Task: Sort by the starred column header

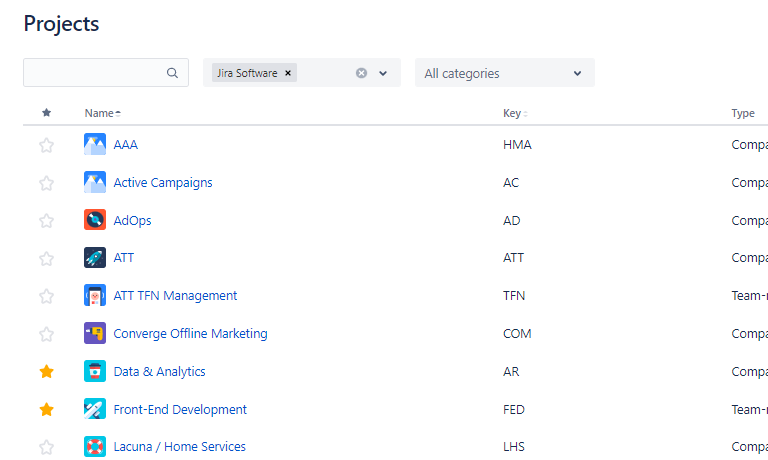Action: [x=47, y=113]
